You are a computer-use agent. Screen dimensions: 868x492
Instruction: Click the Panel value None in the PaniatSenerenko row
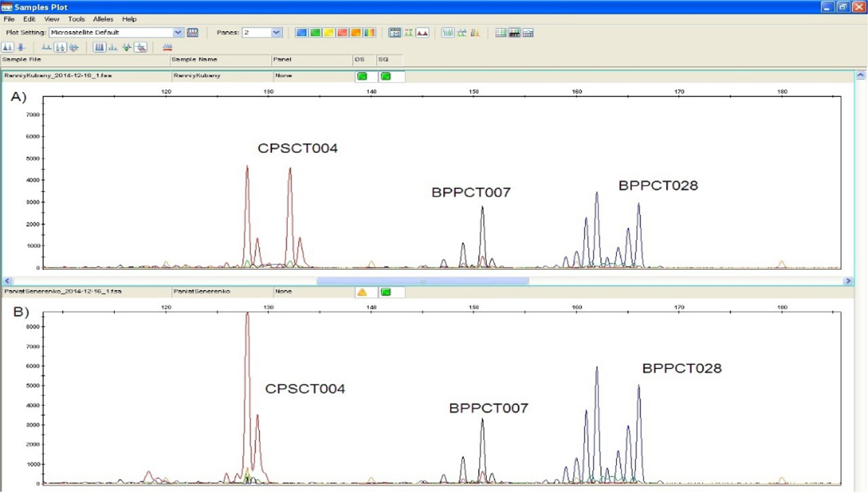[282, 292]
